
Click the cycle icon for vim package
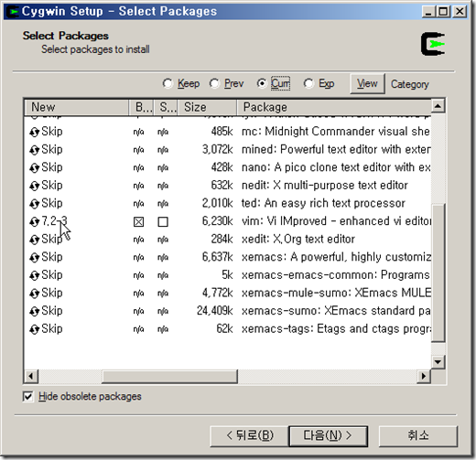[x=35, y=221]
